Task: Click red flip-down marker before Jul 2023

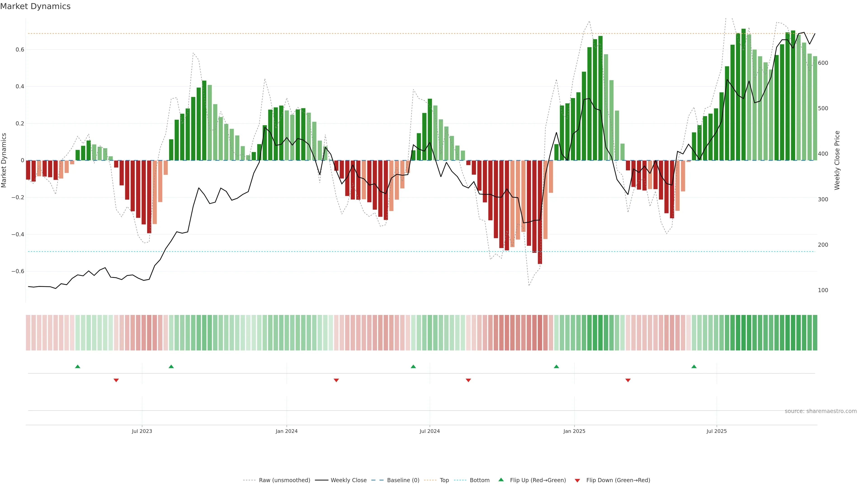Action: 116,380
